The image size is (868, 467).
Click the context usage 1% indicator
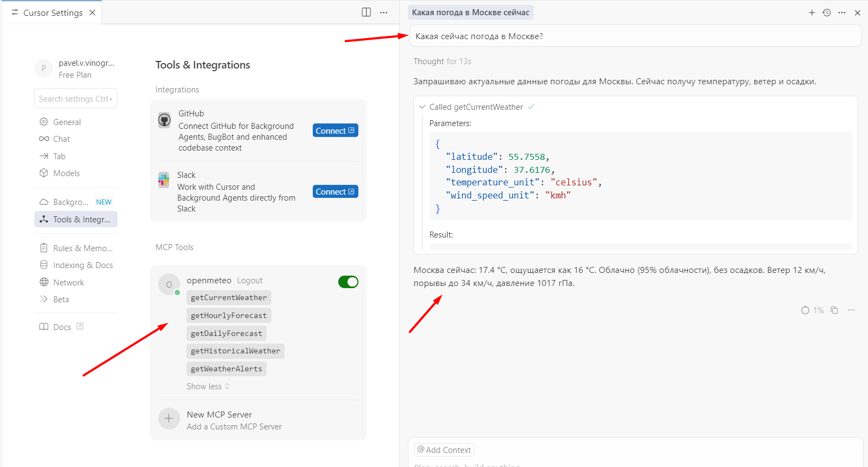(x=813, y=310)
